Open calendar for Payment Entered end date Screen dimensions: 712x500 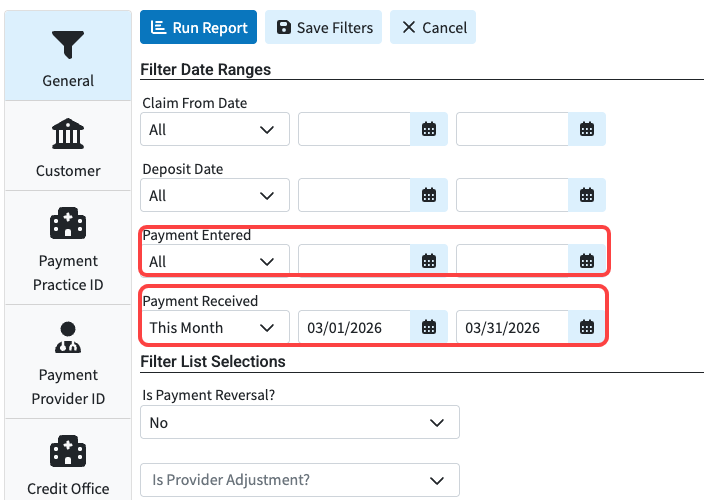pyautogui.click(x=587, y=261)
